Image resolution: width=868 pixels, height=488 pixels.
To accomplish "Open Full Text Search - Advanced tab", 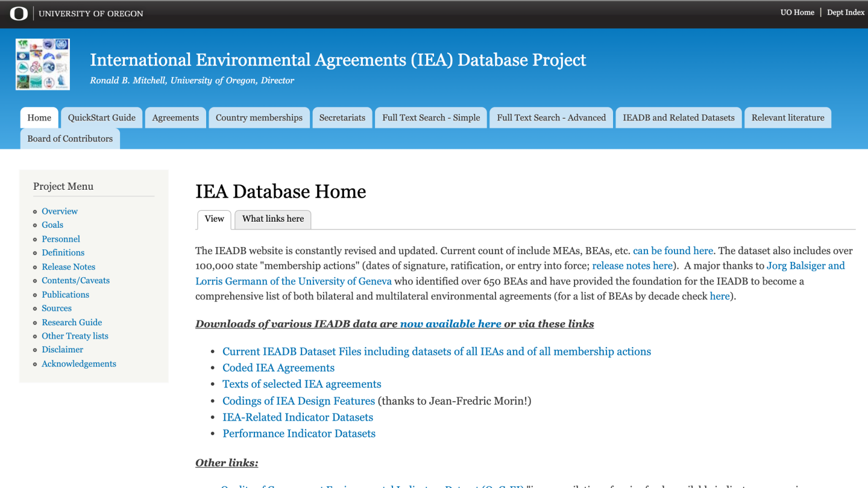I will [x=552, y=117].
